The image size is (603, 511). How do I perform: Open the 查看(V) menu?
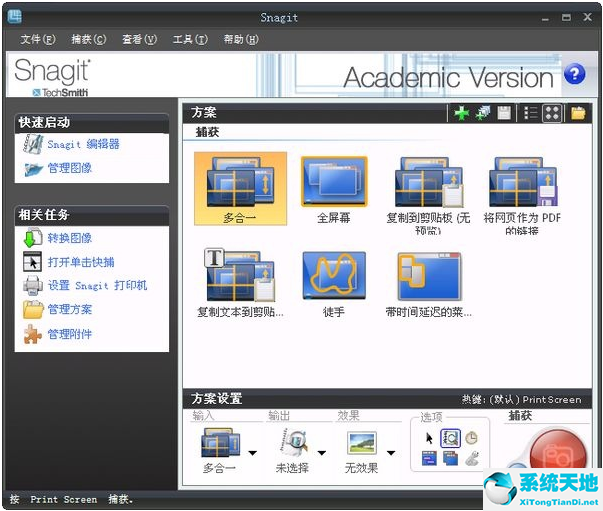139,39
